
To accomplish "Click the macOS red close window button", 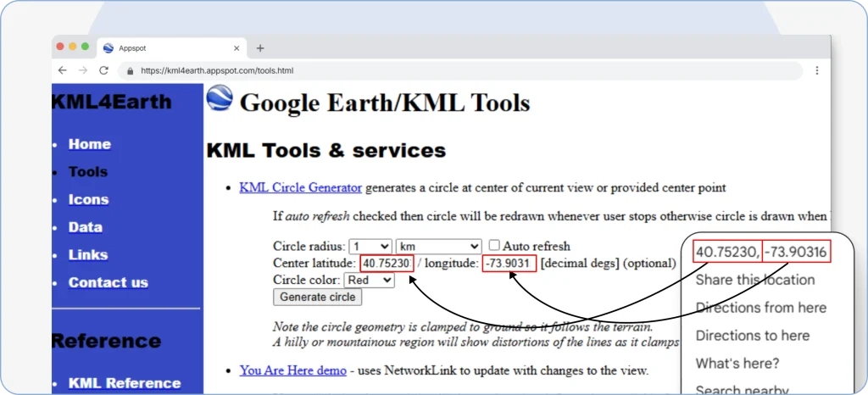I will pyautogui.click(x=60, y=47).
